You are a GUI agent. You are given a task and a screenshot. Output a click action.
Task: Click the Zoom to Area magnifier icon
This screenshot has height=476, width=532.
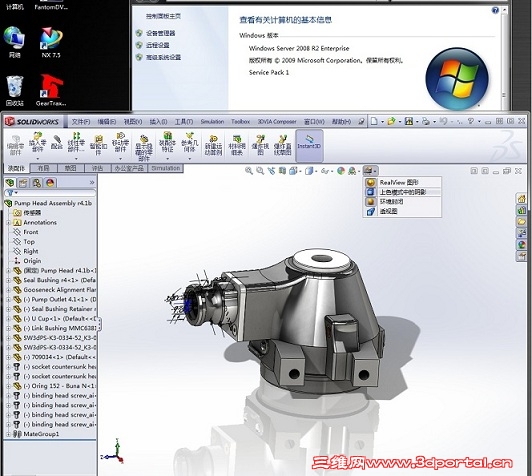point(260,171)
